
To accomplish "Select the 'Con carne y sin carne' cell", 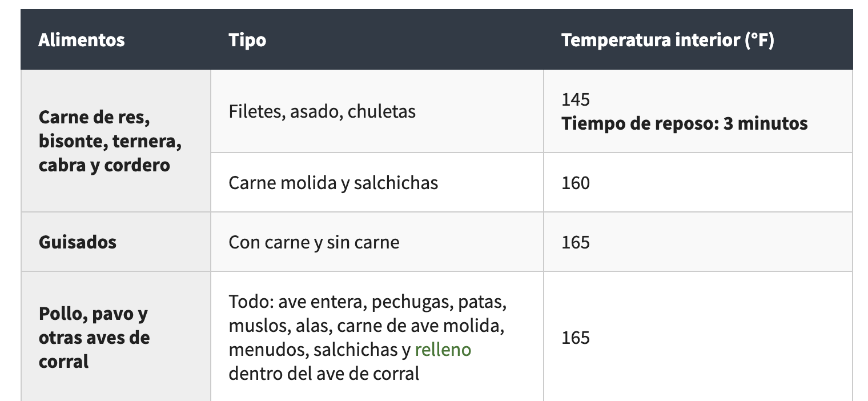I will [314, 242].
